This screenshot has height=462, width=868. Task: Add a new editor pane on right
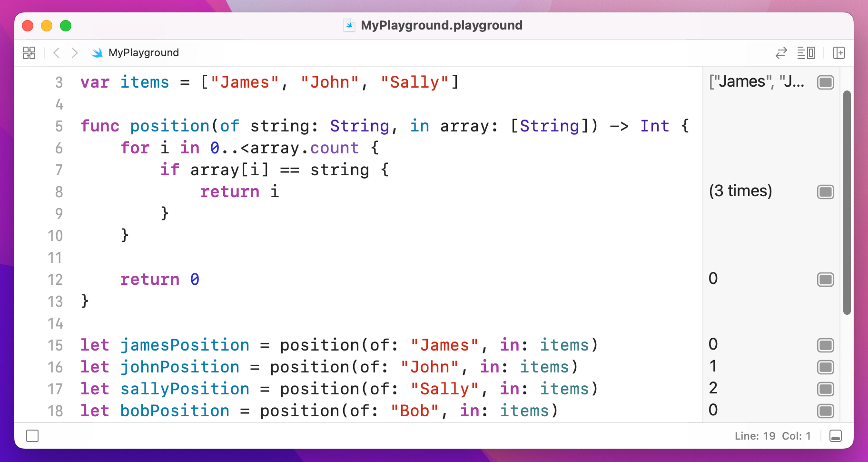coord(838,53)
